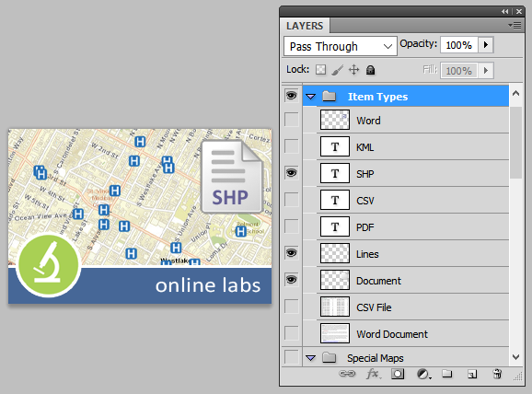Click the Word Document layer thumbnail
Screen dimensions: 532x394
(335, 333)
